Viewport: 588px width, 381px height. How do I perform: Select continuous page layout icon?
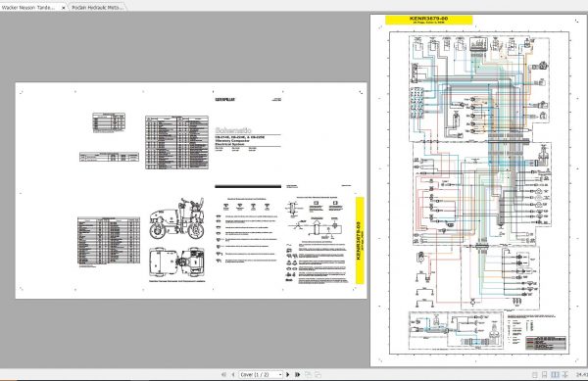pos(545,374)
